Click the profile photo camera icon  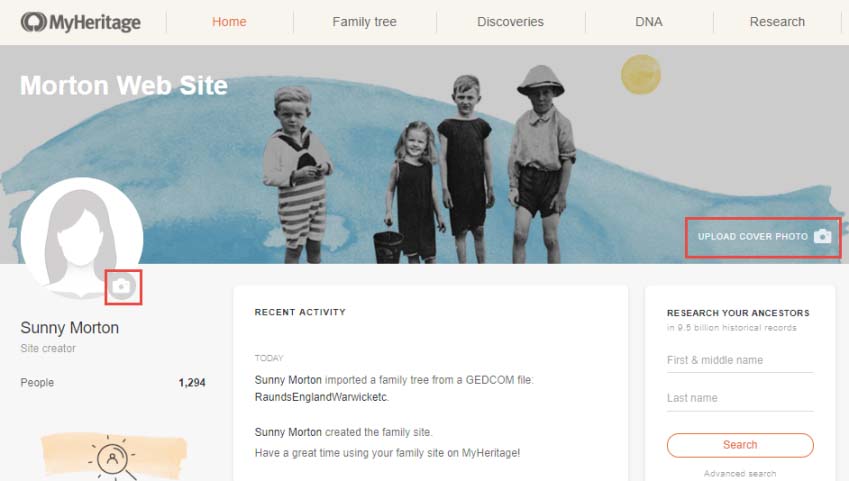click(x=122, y=286)
